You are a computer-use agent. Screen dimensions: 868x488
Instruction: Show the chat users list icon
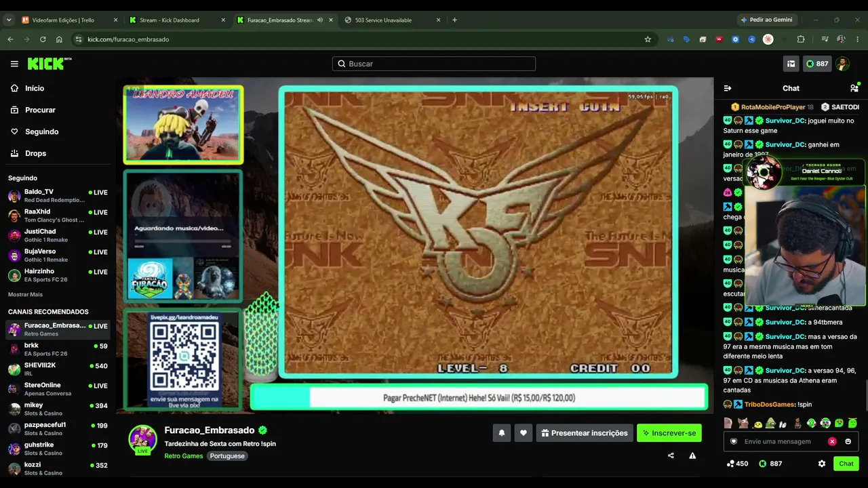click(854, 88)
